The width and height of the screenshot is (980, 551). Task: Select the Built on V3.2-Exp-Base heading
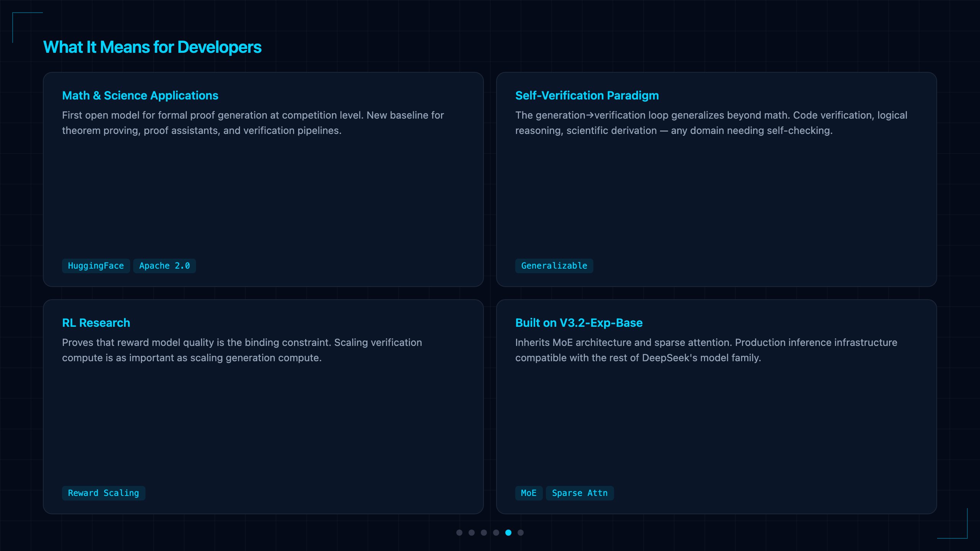click(579, 323)
